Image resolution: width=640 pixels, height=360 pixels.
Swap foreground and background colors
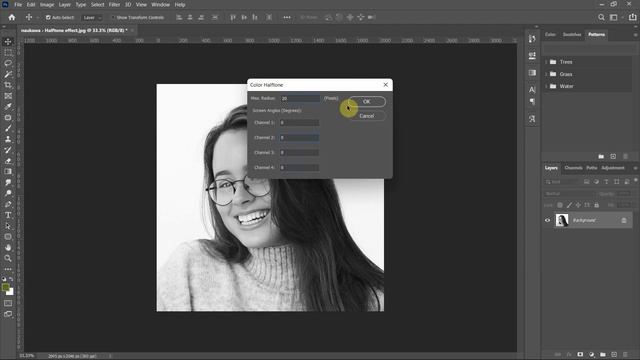point(11,280)
